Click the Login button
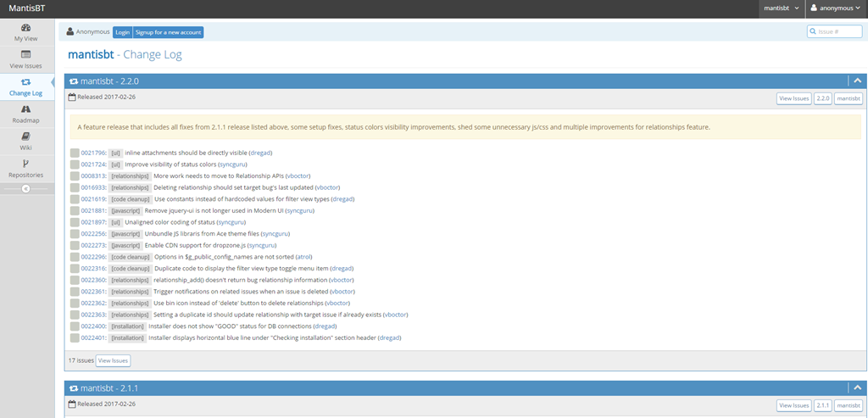The width and height of the screenshot is (868, 418). [122, 32]
